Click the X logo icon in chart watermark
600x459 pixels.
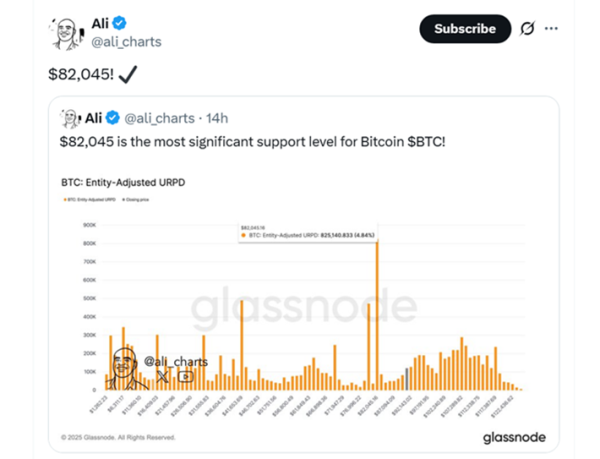click(x=163, y=376)
